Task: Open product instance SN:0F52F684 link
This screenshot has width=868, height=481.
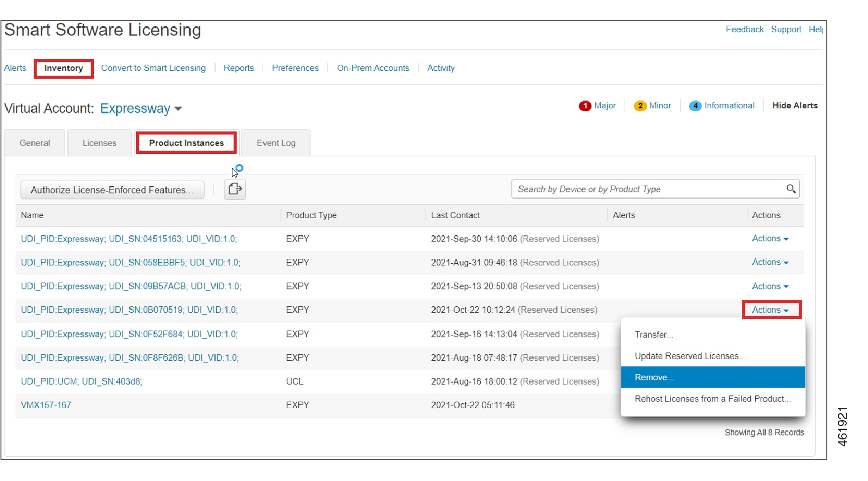Action: [129, 335]
